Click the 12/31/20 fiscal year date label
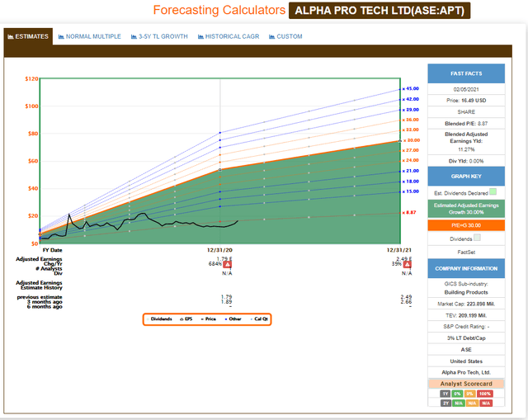528x420 pixels. coord(219,250)
